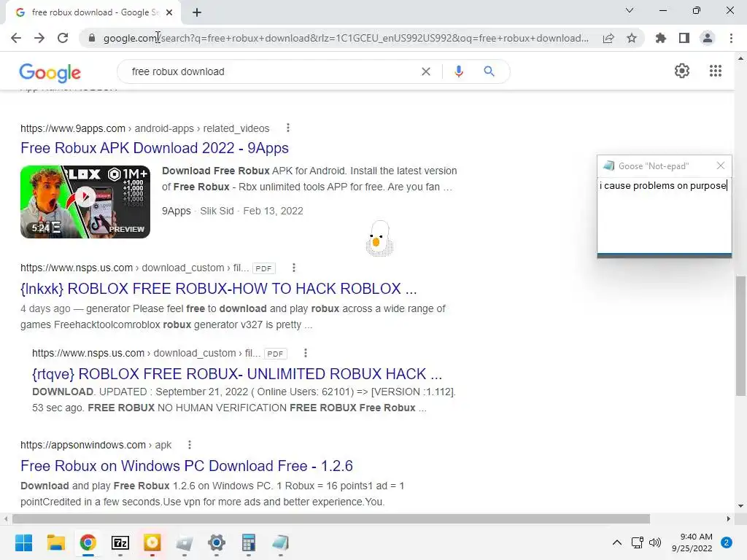
Task: Open the Goose notepad taskbar icon
Action: 281,542
